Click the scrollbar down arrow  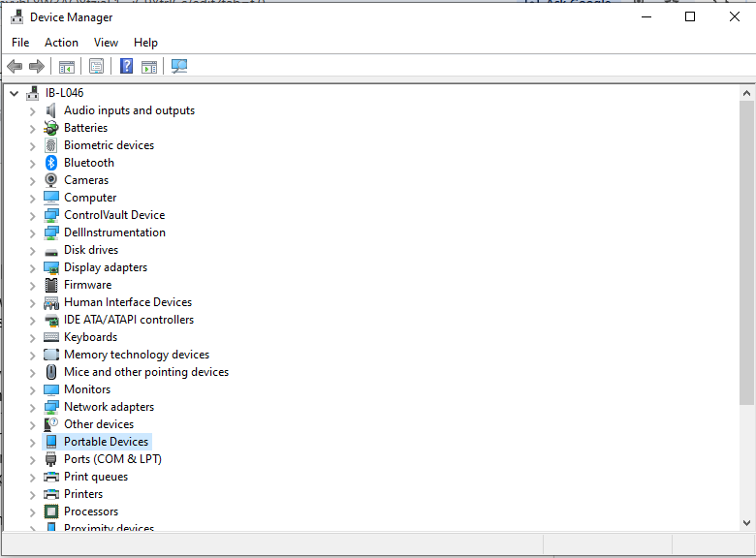pos(747,523)
